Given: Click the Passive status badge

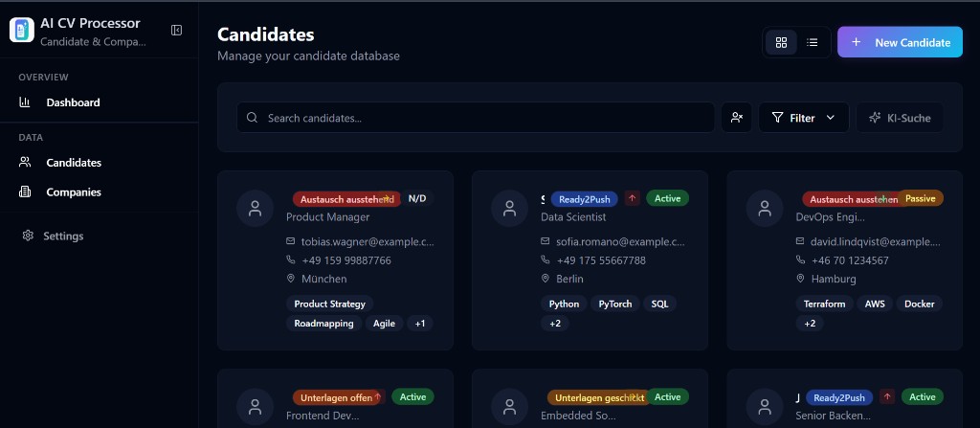Looking at the screenshot, I should 920,198.
